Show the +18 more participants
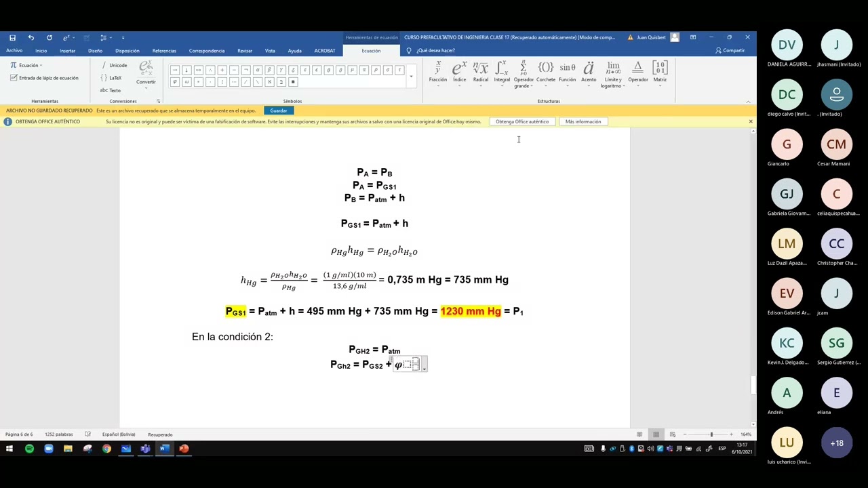The width and height of the screenshot is (868, 488). [x=836, y=443]
